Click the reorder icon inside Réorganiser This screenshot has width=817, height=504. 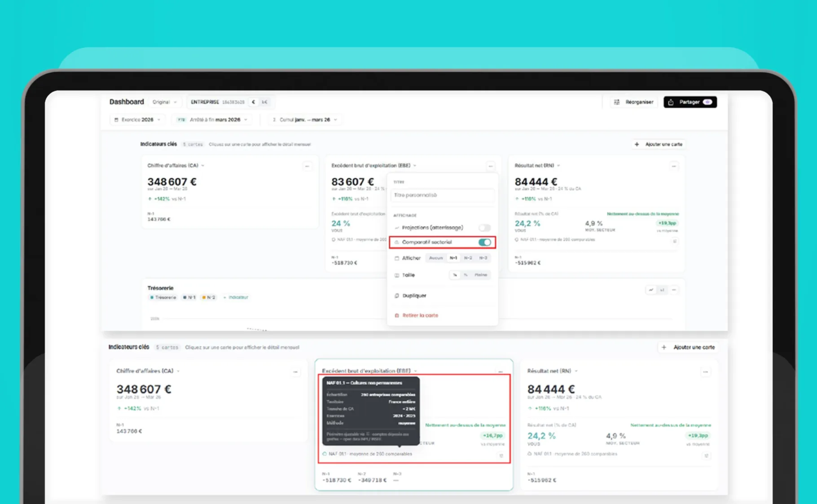tap(617, 102)
